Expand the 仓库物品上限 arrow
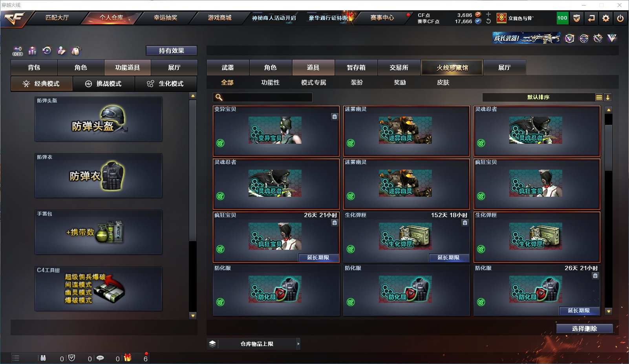This screenshot has width=629, height=364. pos(298,344)
